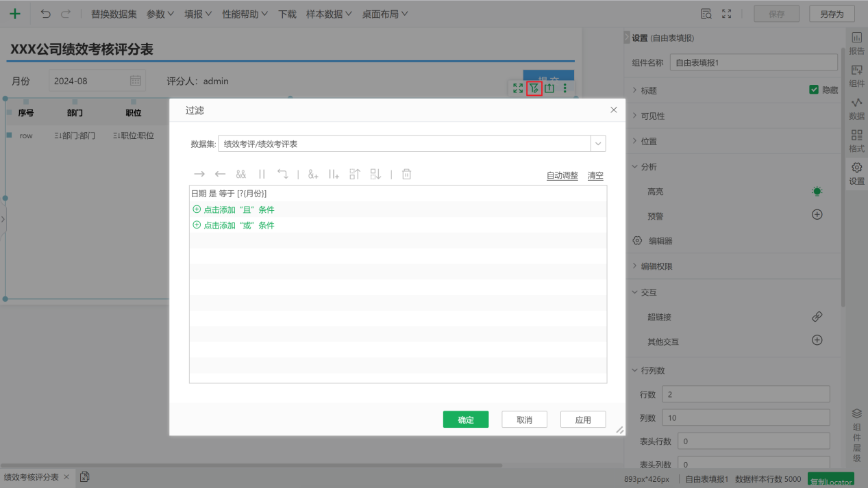This screenshot has width=868, height=488.
Task: Open the preview search icon near 保存
Action: click(706, 14)
